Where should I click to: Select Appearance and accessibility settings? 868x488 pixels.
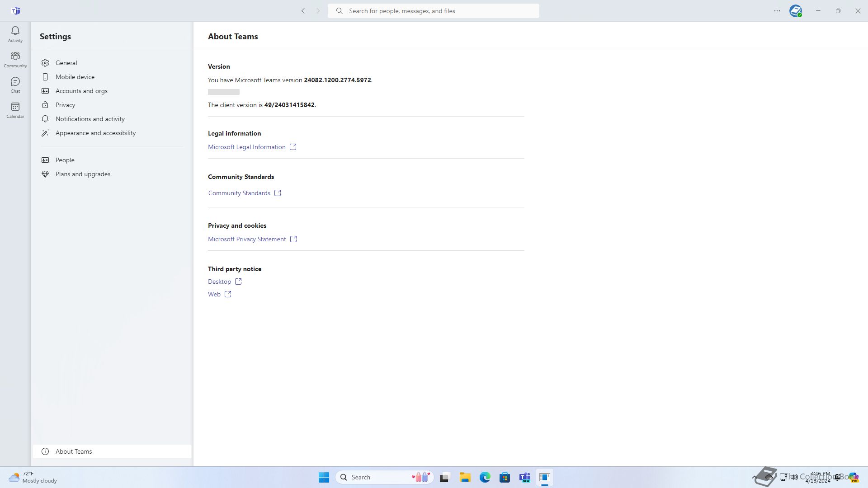click(112, 133)
